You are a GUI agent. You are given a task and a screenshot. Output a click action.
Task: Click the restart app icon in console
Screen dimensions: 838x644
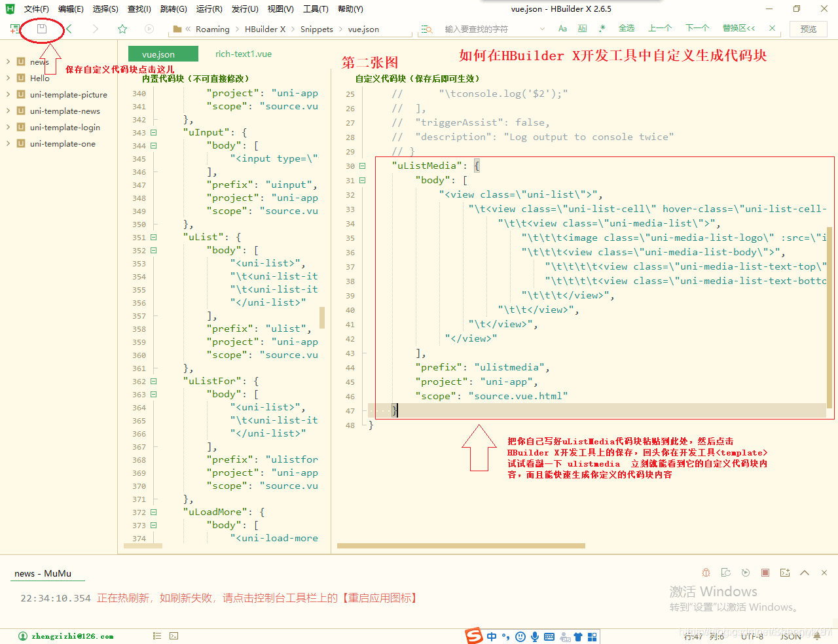pyautogui.click(x=725, y=573)
